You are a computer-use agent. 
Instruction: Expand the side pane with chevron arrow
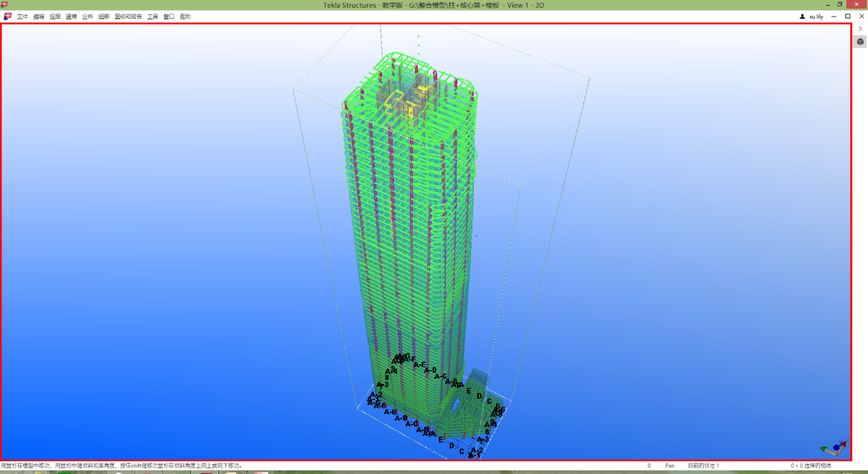coord(860,29)
